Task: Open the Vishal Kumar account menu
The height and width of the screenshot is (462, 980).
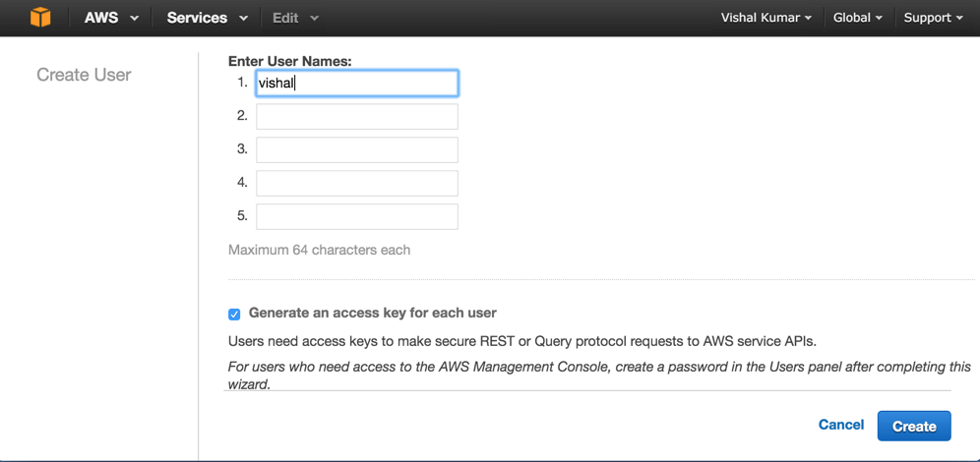Action: (x=766, y=18)
